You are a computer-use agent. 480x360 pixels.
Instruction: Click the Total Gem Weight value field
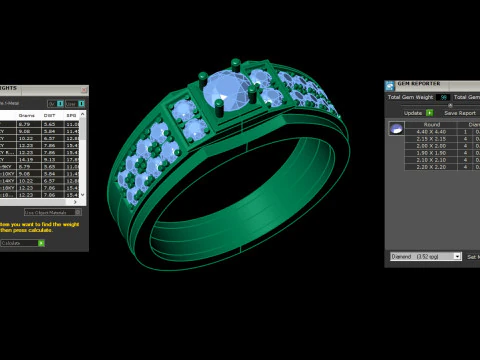pos(443,97)
